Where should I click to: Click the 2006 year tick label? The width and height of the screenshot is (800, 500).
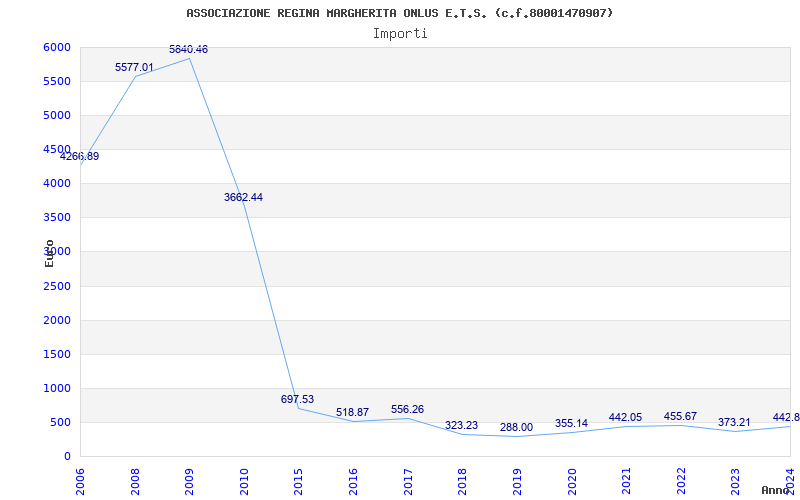(80, 482)
